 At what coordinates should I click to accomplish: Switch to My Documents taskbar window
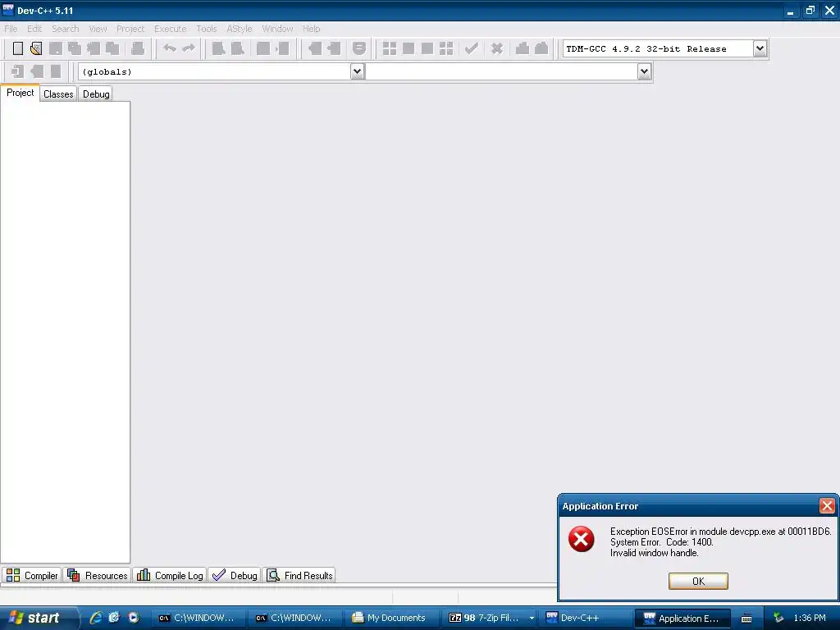click(390, 619)
